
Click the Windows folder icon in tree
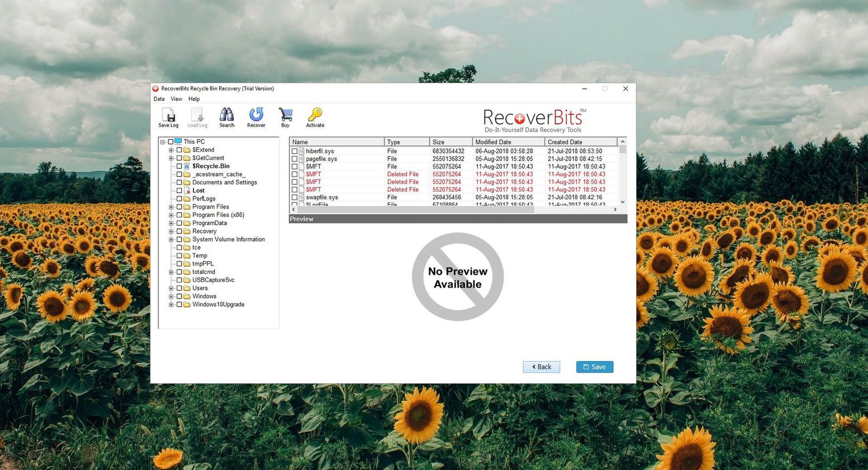(x=187, y=297)
